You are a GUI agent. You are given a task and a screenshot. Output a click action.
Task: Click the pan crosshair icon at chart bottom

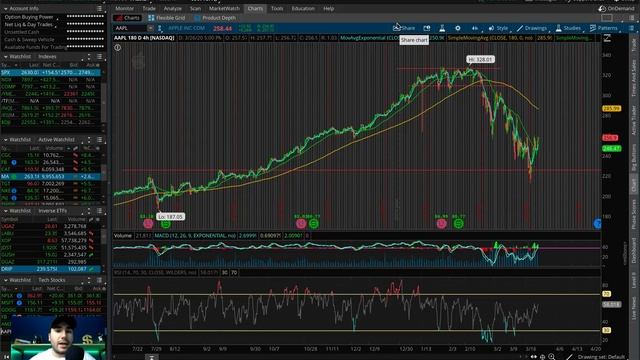[x=542, y=357]
